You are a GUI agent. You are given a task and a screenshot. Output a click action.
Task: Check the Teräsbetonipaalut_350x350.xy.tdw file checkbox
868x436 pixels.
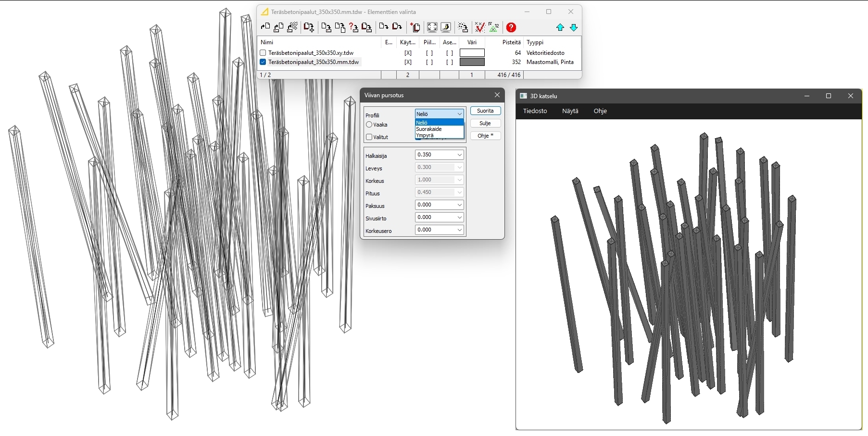(263, 53)
